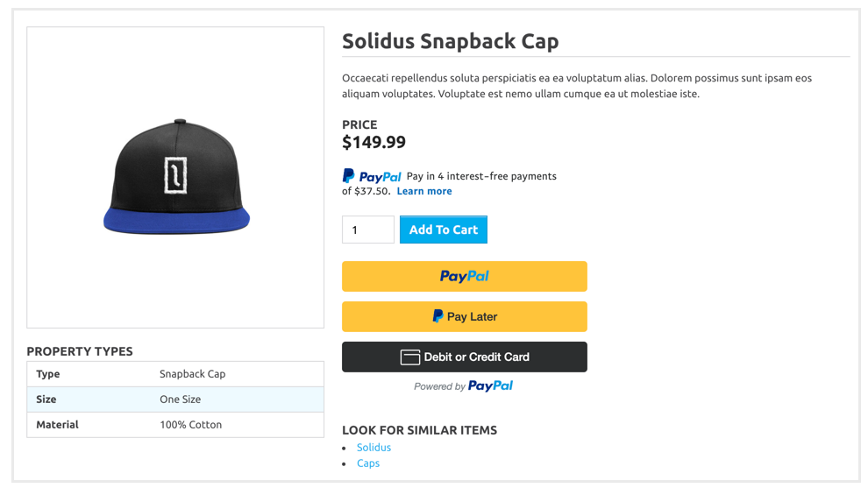The image size is (868, 495).
Task: Focus the quantity input field
Action: (367, 230)
